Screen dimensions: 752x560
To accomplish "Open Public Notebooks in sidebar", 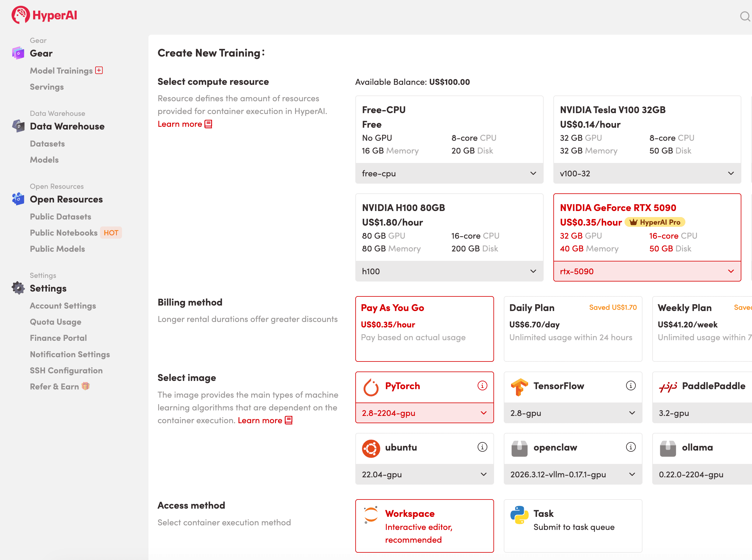I will (x=64, y=233).
